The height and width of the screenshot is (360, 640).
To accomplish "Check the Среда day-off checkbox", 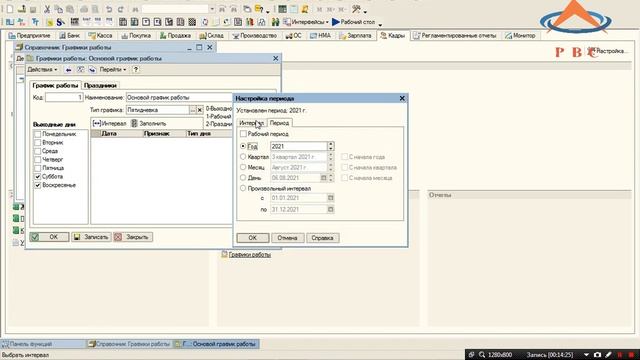I will pos(38,151).
